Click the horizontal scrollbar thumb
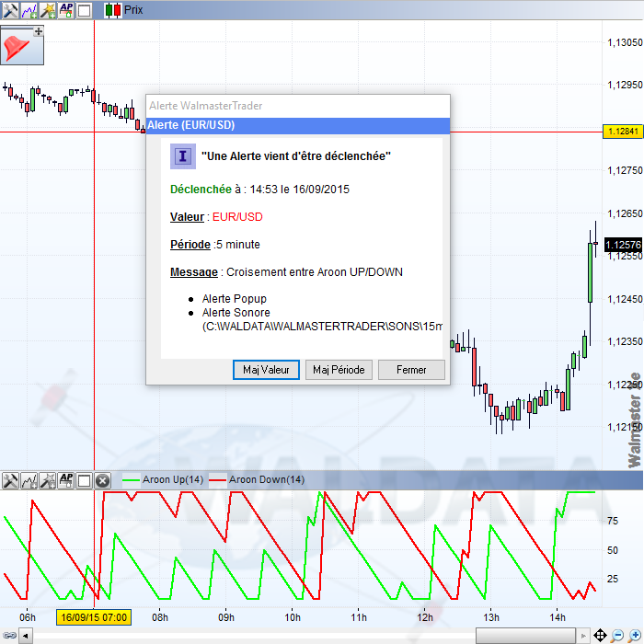 pyautogui.click(x=525, y=636)
